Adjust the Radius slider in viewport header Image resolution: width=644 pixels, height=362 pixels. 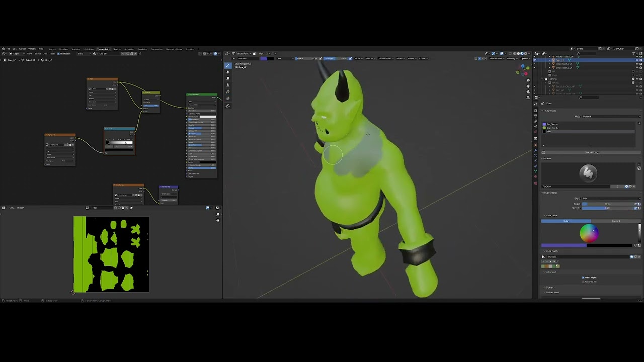click(307, 58)
